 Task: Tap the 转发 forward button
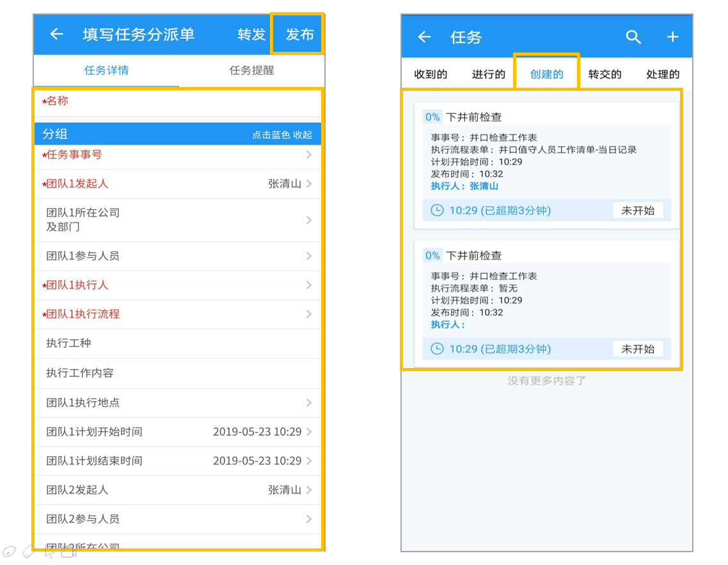pos(251,35)
